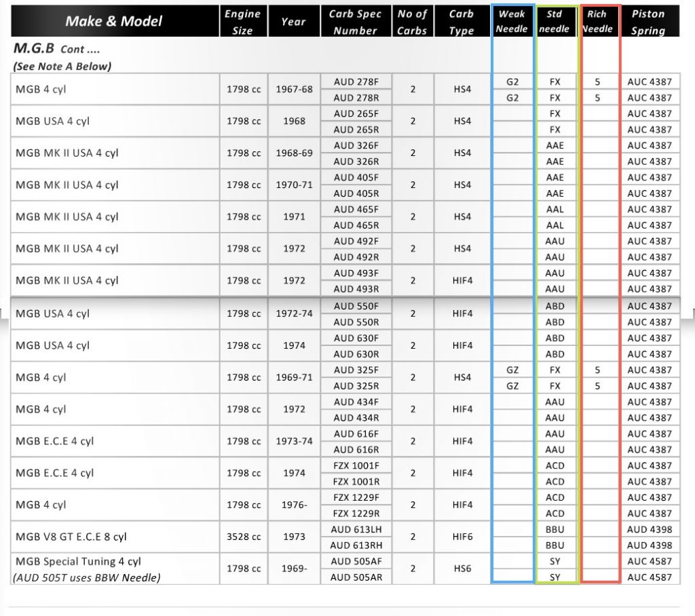Select the AUD 630R carb spec cell
The width and height of the screenshot is (695, 616).
coord(356,354)
